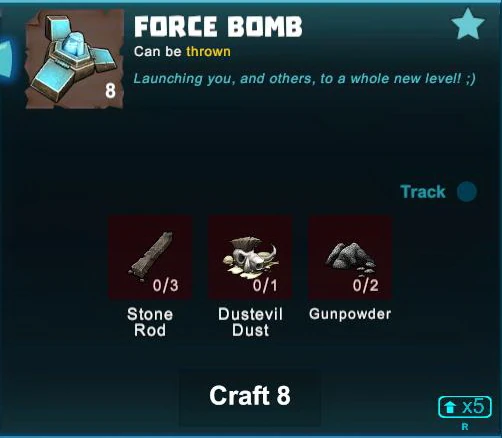The image size is (502, 438).
Task: Click the Stone Rod name label
Action: (x=150, y=322)
